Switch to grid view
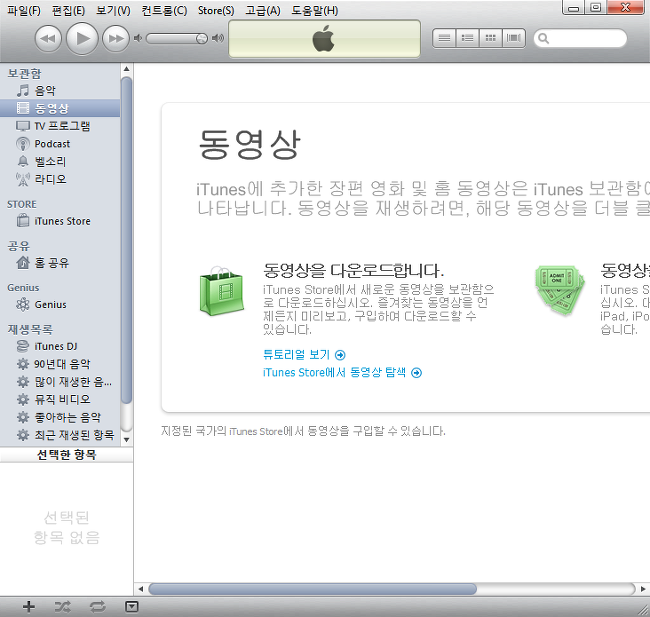Screen dimensions: 650x617 (x=490, y=39)
